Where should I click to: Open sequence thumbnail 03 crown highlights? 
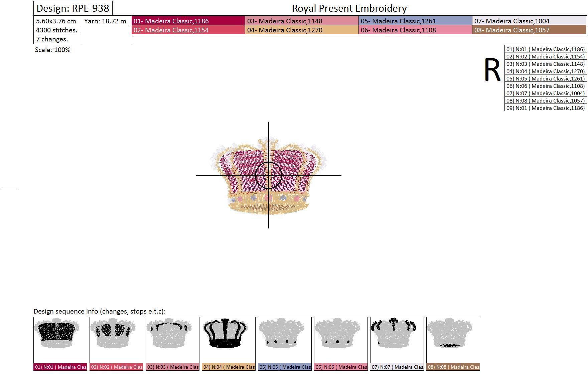point(172,340)
